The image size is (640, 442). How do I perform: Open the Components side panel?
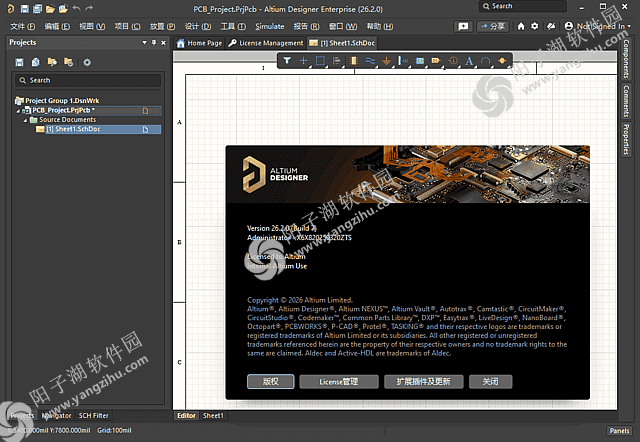(x=626, y=59)
